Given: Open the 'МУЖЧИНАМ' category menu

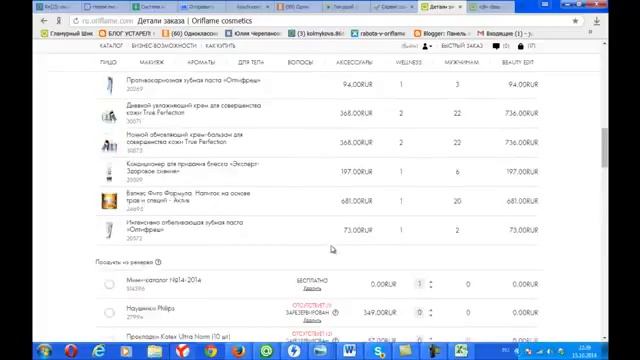Looking at the screenshot, I should pyautogui.click(x=462, y=62).
